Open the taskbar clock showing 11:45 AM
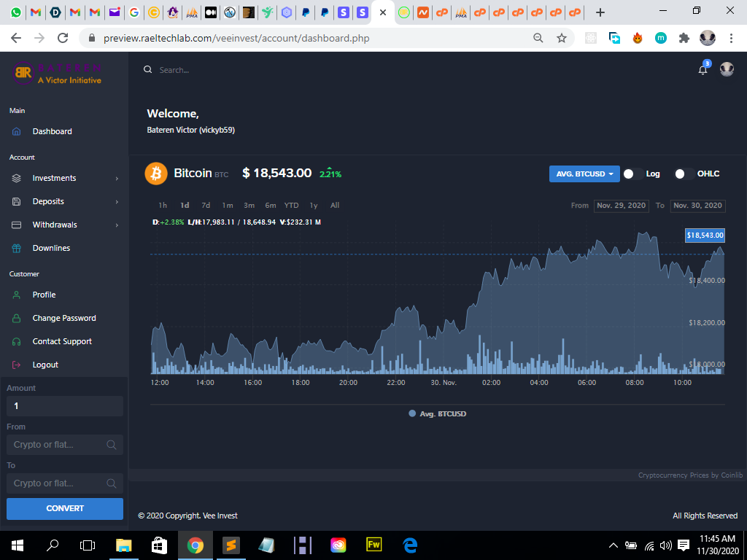The width and height of the screenshot is (747, 560). (x=718, y=545)
